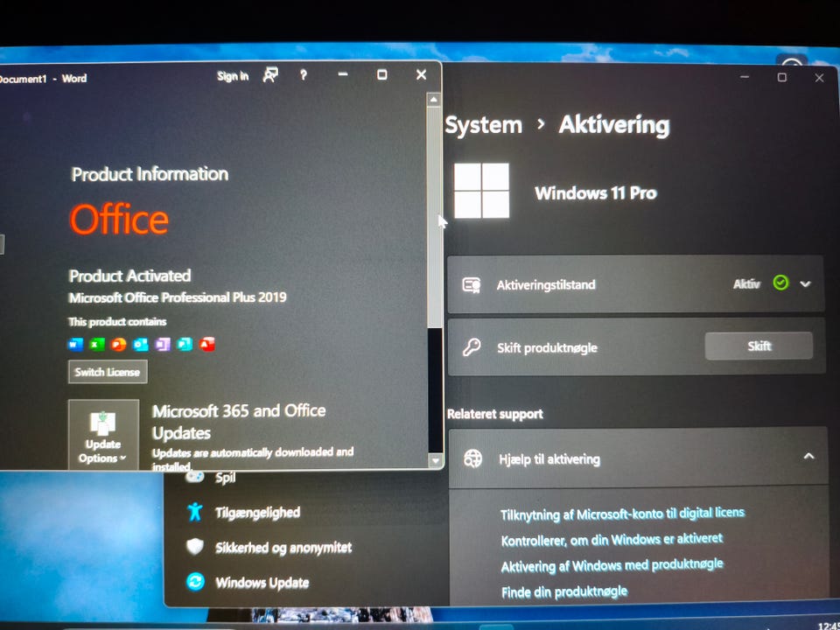This screenshot has width=840, height=630.
Task: Click the Tilgængelighed accessibility icon
Action: point(195,512)
